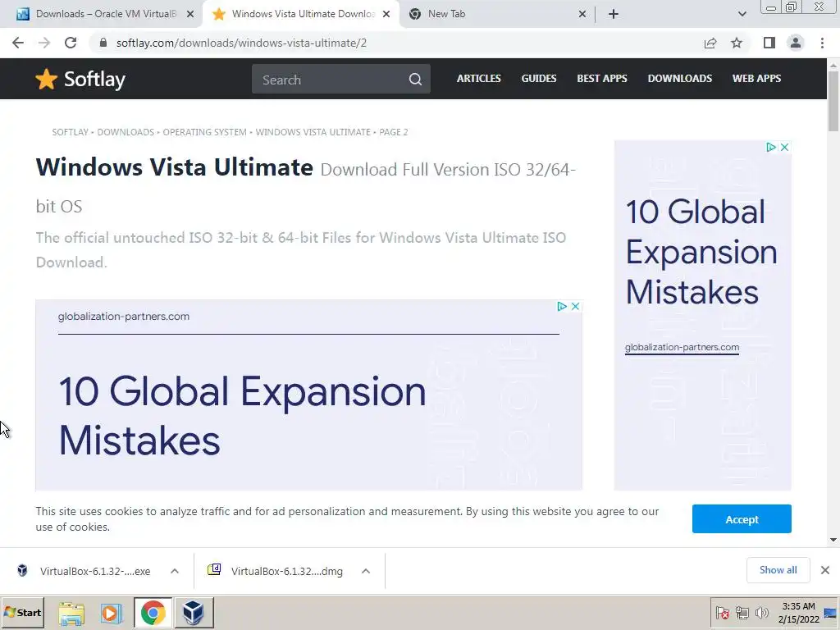Image resolution: width=840 pixels, height=630 pixels.
Task: Click the SOFTLAY breadcrumb link
Action: tap(70, 132)
